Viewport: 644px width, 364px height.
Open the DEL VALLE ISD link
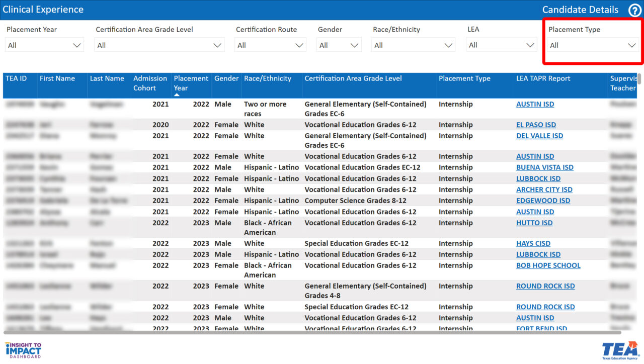point(539,136)
